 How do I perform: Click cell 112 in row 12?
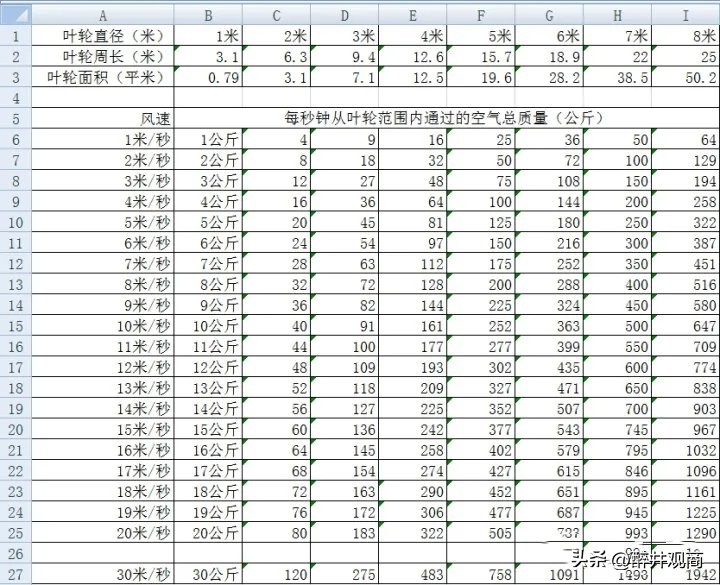tap(412, 264)
